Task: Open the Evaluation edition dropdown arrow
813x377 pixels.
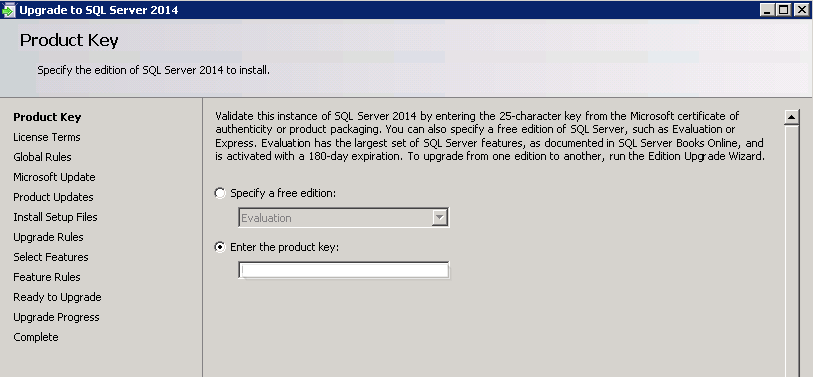Action: 440,218
